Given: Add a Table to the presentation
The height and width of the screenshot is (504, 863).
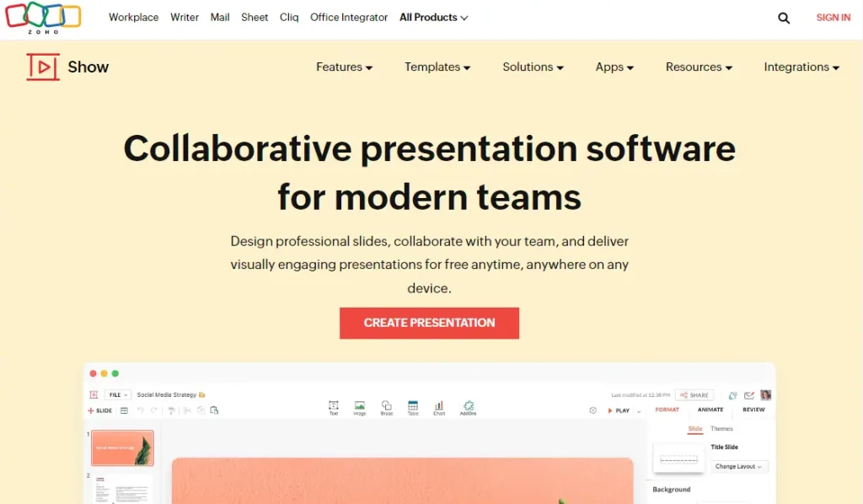Looking at the screenshot, I should [413, 406].
